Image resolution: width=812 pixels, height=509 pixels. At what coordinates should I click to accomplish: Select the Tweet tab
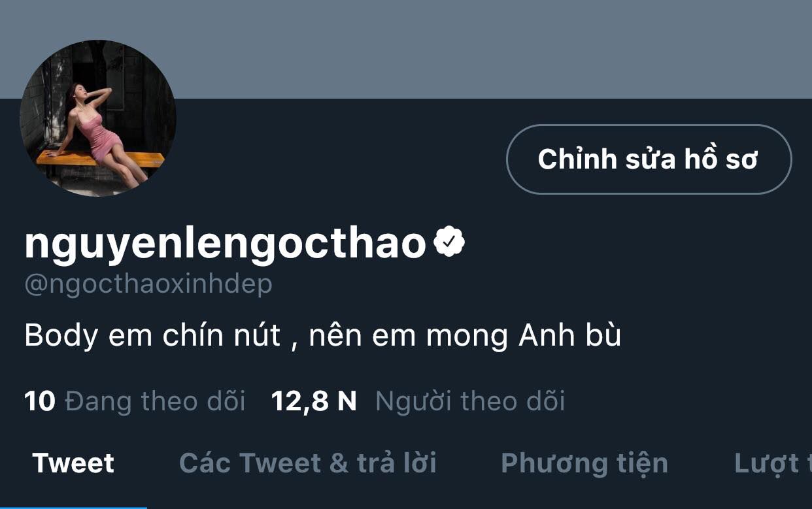click(73, 463)
